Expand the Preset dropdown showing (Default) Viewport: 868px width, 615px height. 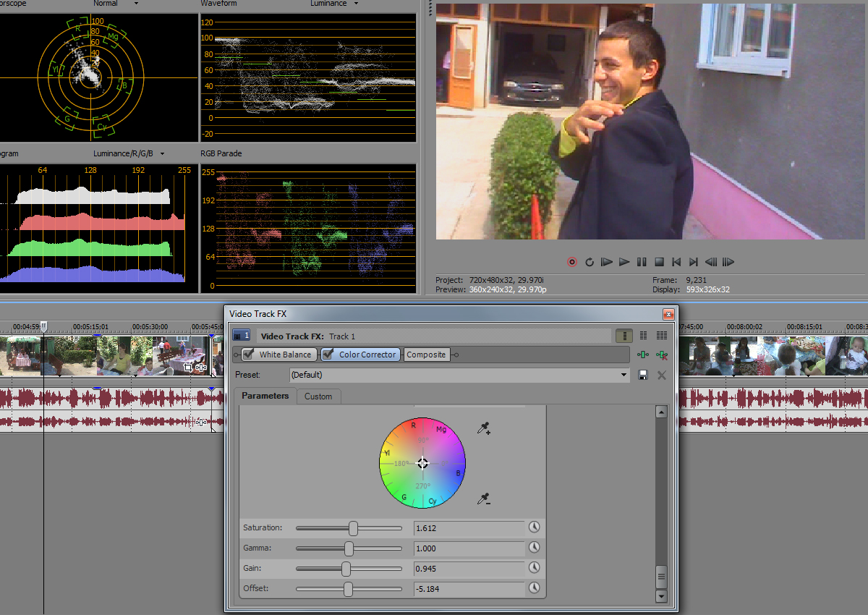[x=625, y=375]
